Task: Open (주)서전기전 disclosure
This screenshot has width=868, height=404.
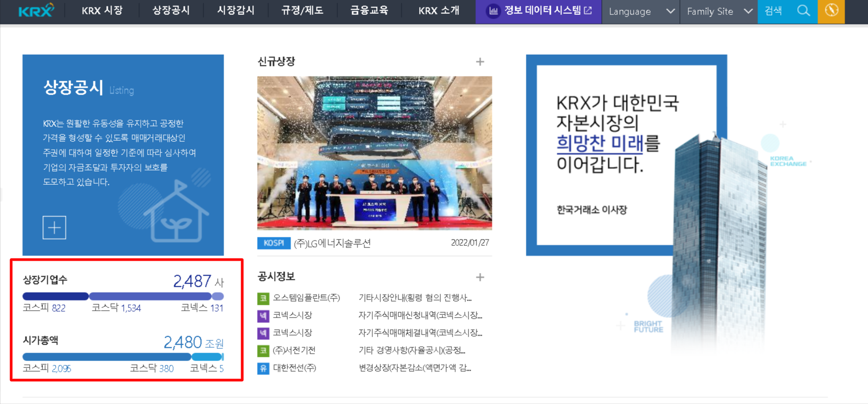Action: 294,350
